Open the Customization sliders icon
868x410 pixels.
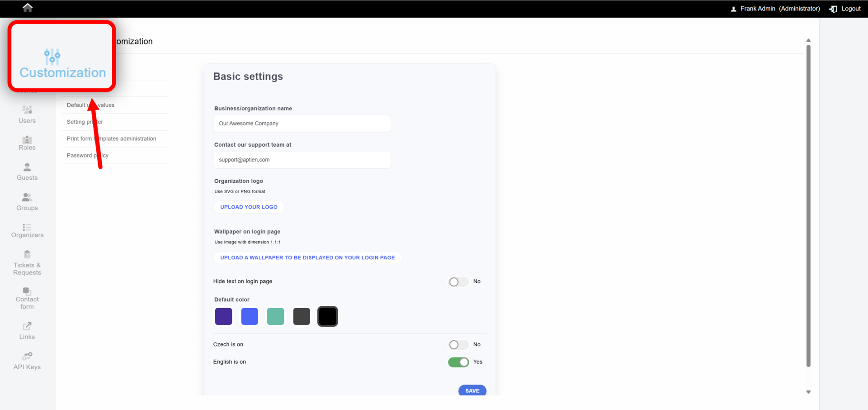[x=52, y=57]
